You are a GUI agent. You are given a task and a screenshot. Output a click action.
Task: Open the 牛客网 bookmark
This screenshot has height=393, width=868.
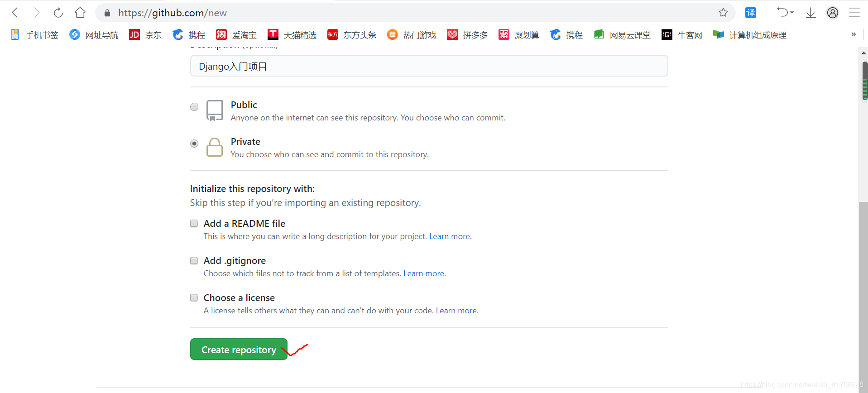(x=682, y=35)
